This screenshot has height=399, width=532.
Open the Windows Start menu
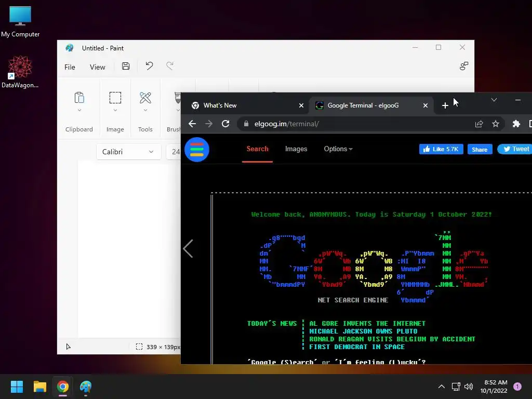17,387
